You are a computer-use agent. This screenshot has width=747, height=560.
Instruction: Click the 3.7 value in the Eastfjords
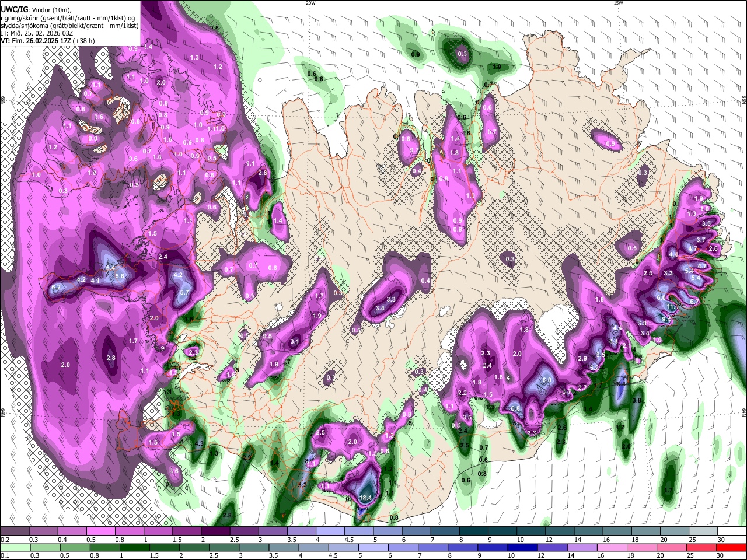click(x=701, y=240)
